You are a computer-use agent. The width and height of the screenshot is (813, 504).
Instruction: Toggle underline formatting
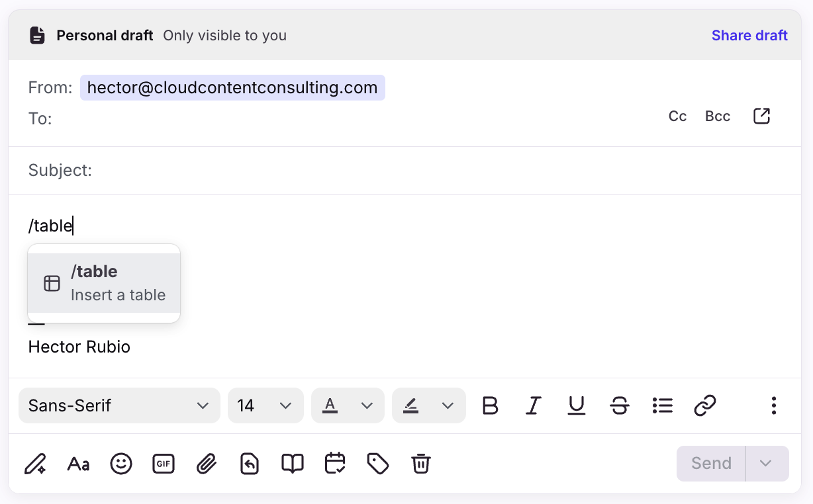click(577, 405)
